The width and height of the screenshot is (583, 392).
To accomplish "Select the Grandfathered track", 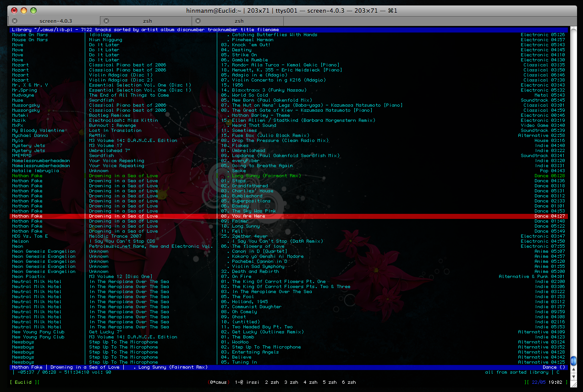I will coord(250,186).
